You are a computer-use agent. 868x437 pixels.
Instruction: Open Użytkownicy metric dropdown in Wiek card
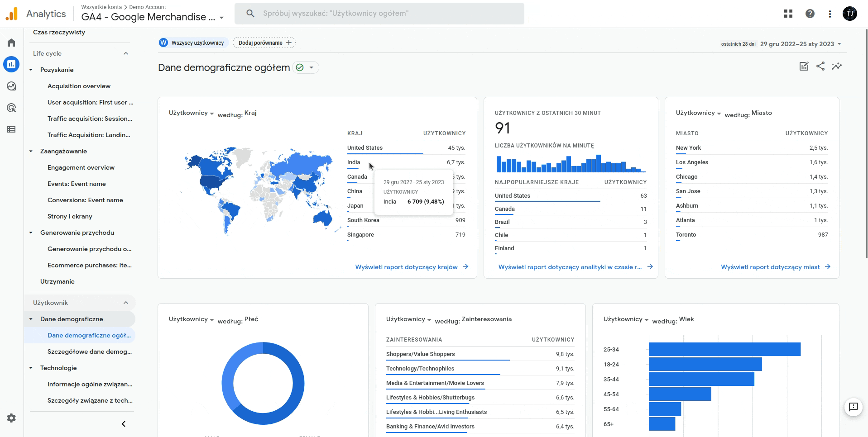click(x=626, y=319)
